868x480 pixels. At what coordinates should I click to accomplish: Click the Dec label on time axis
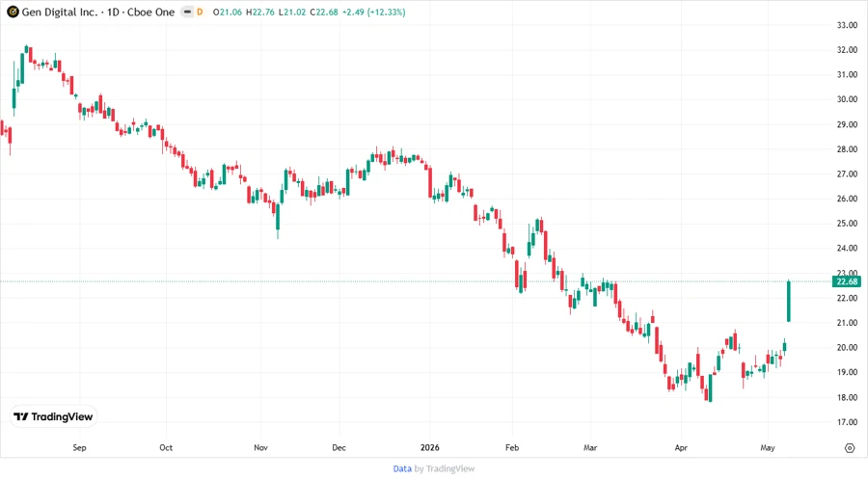tap(339, 447)
